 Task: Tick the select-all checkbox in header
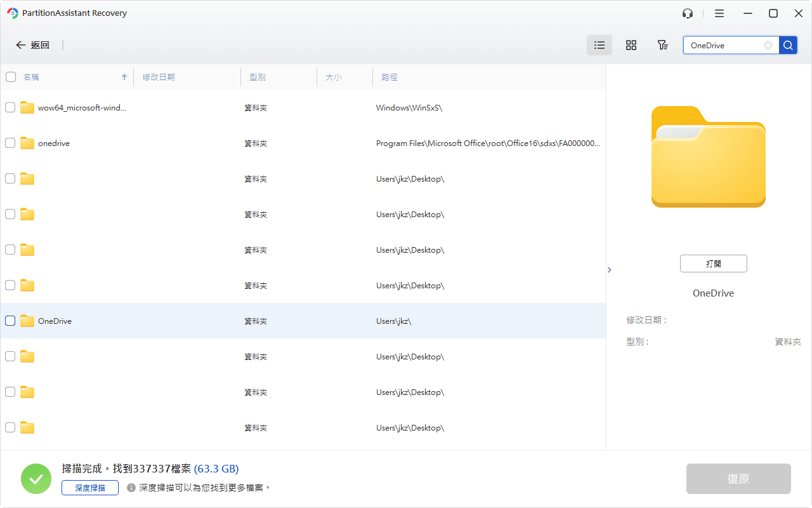11,77
